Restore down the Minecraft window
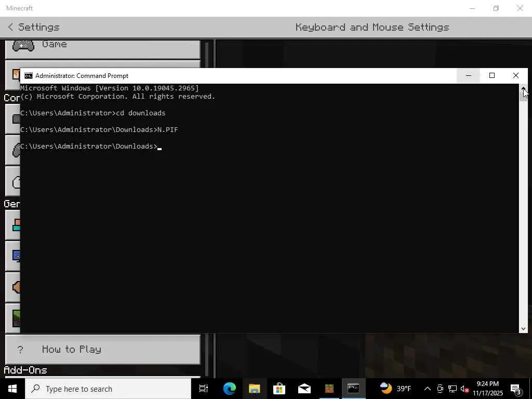Screen dimensions: 532x399 496,8
